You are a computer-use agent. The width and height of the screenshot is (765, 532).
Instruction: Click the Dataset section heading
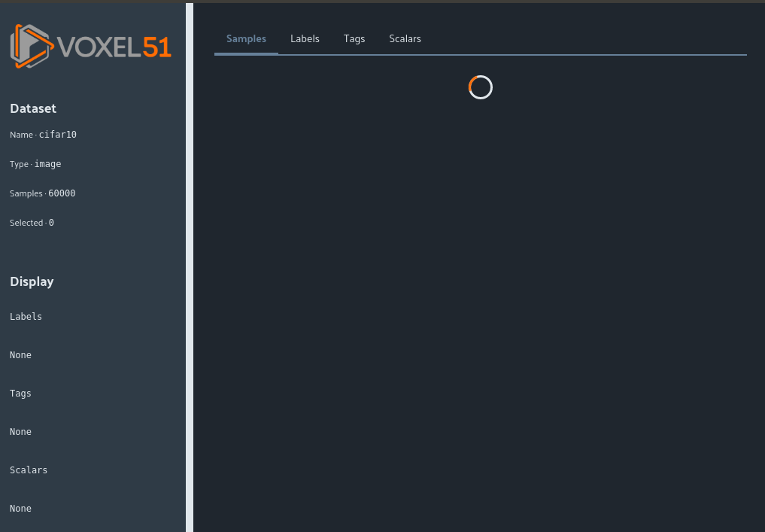point(33,108)
